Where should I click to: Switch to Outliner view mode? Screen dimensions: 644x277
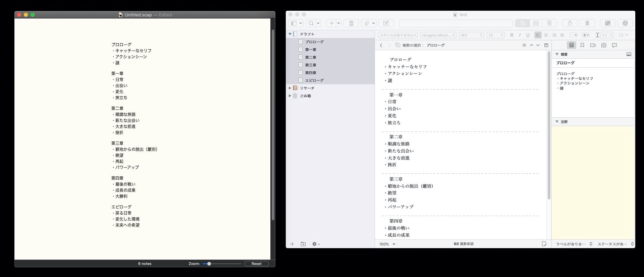point(549,23)
